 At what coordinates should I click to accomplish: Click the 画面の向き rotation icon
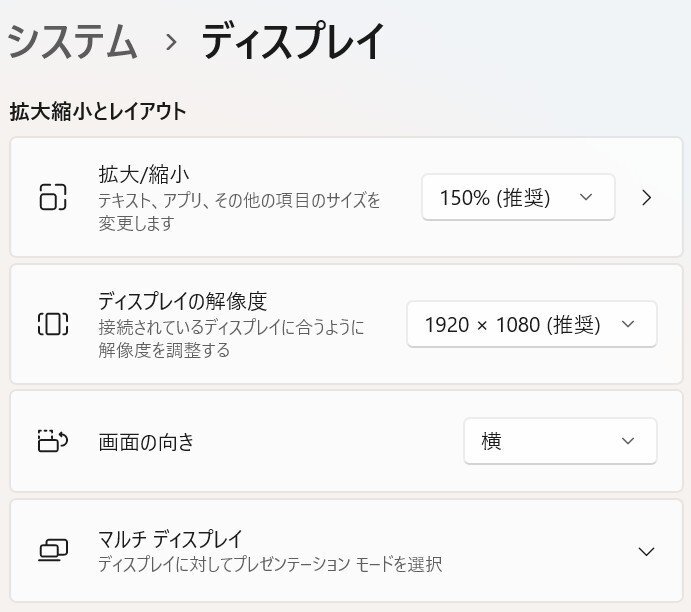[53, 441]
